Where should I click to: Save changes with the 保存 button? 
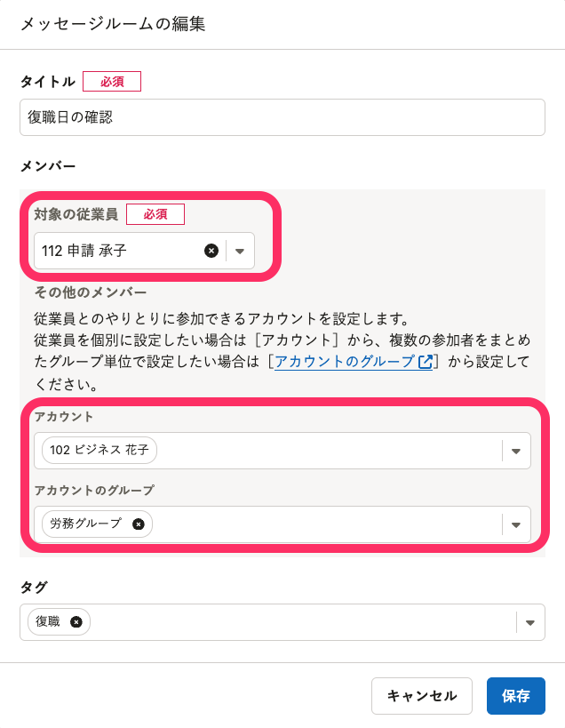pyautogui.click(x=515, y=696)
